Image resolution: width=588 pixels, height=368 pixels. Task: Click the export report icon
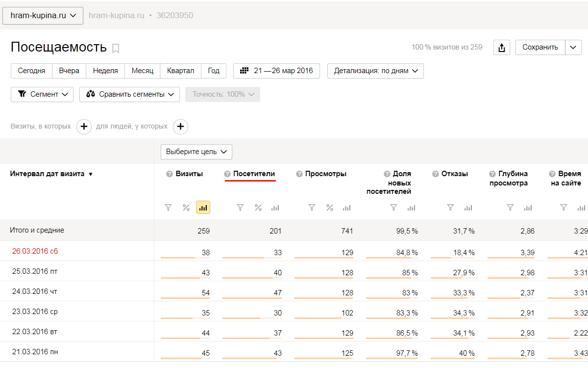tap(501, 48)
